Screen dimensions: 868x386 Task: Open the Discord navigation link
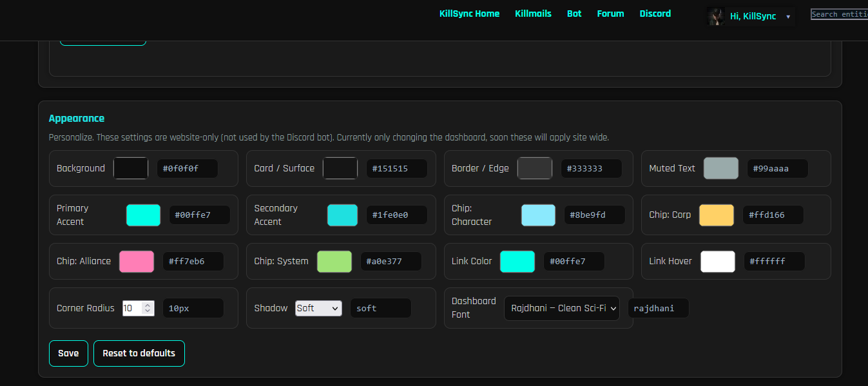pyautogui.click(x=655, y=14)
